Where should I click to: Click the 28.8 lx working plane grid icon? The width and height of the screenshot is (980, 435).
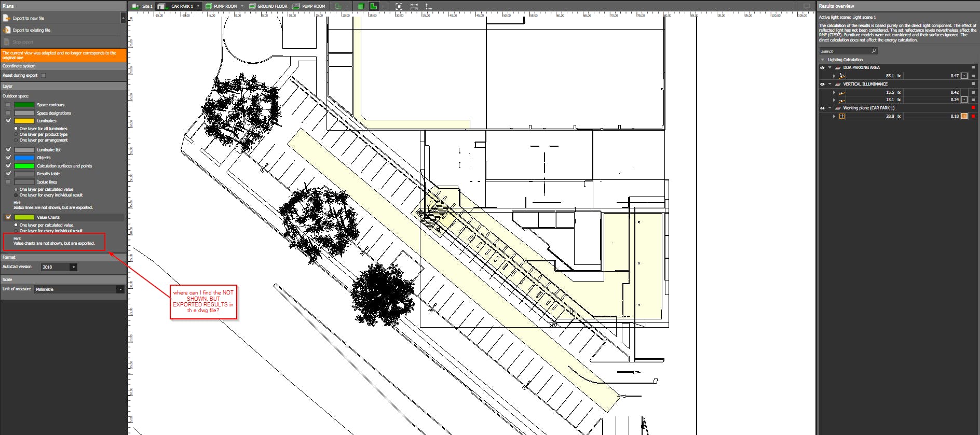click(842, 116)
